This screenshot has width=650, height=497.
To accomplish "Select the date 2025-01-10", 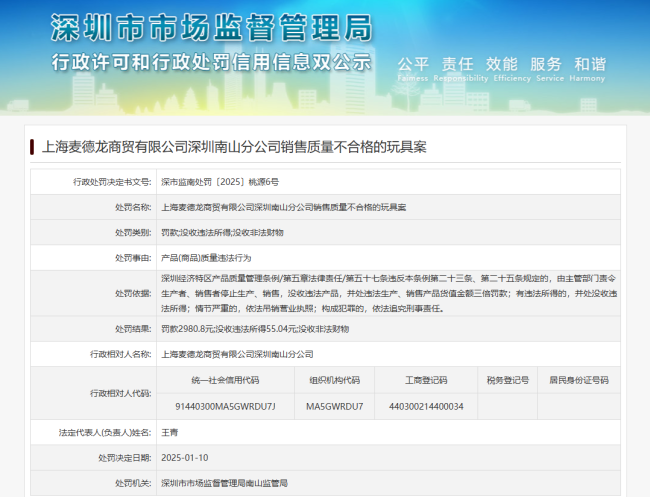I will click(184, 458).
